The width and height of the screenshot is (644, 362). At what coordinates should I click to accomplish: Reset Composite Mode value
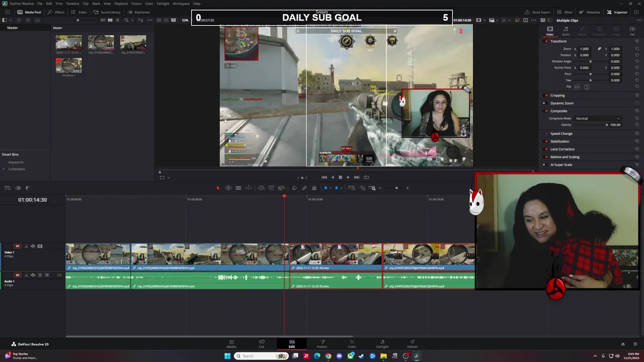point(637,119)
